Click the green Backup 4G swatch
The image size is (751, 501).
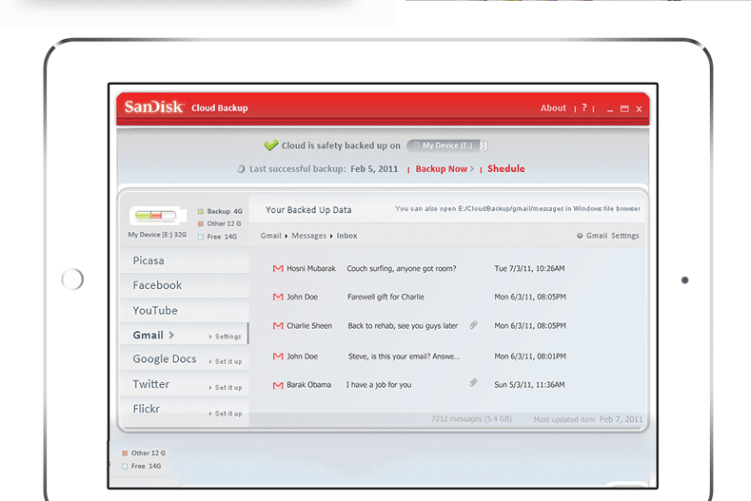click(x=201, y=211)
